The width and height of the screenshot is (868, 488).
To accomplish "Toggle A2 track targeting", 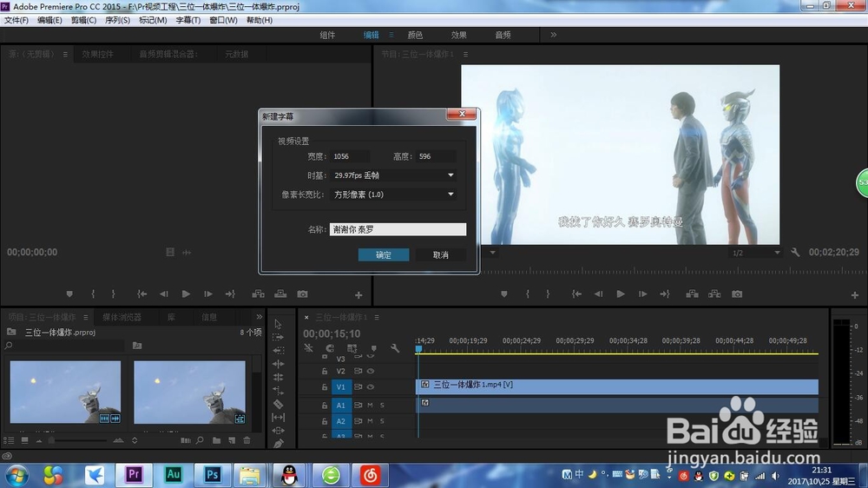I will point(340,421).
